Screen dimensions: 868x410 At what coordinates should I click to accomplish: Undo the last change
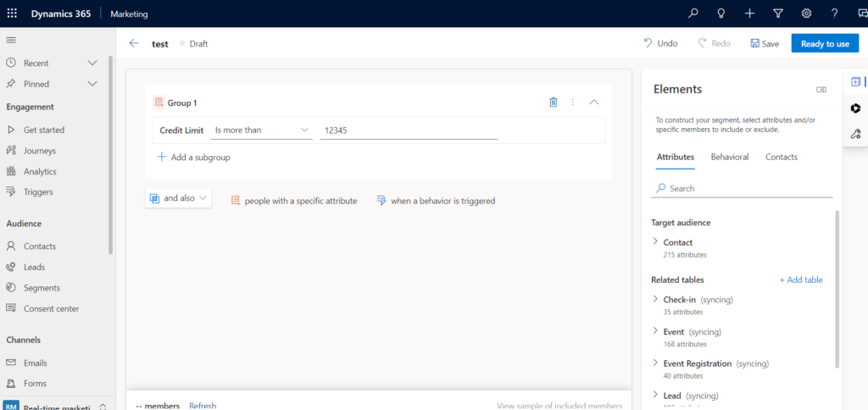(660, 43)
